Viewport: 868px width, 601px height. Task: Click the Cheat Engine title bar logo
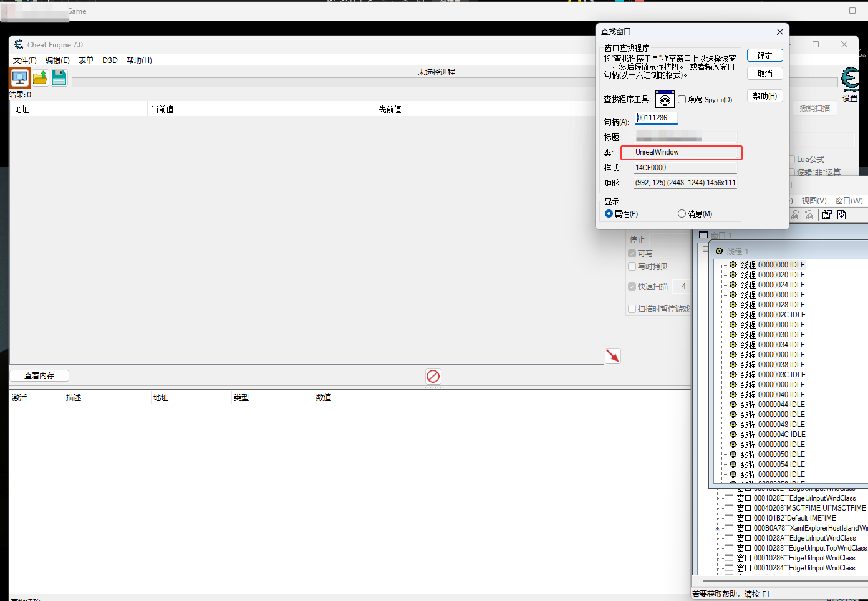(19, 45)
